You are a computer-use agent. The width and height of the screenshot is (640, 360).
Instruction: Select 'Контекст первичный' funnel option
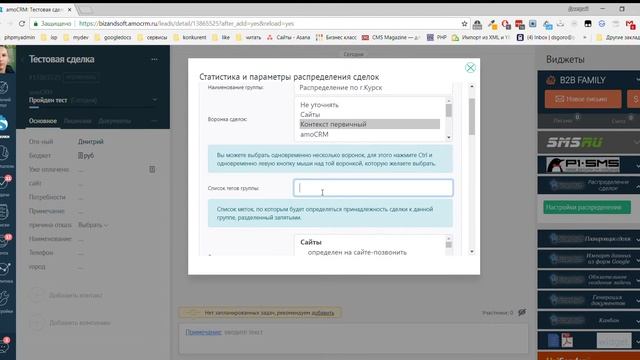pos(369,124)
